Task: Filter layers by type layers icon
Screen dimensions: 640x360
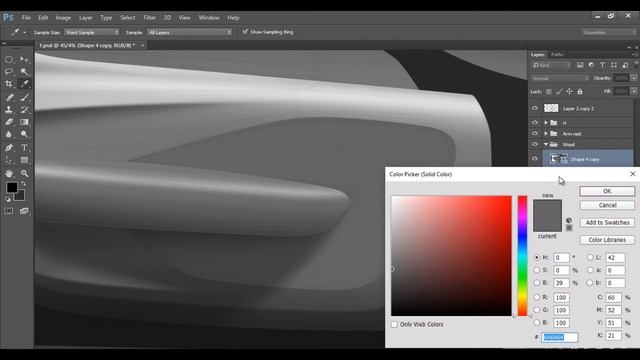Action: [602, 65]
